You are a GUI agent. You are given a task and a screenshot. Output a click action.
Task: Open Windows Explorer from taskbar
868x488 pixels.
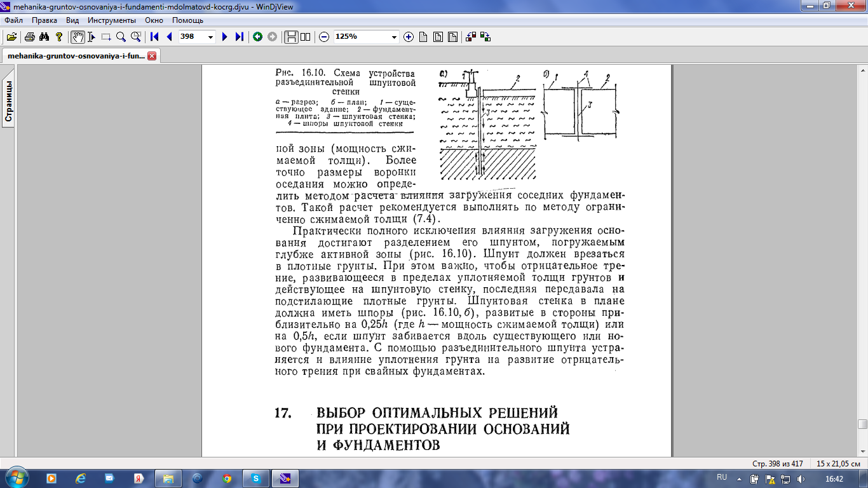(x=168, y=478)
